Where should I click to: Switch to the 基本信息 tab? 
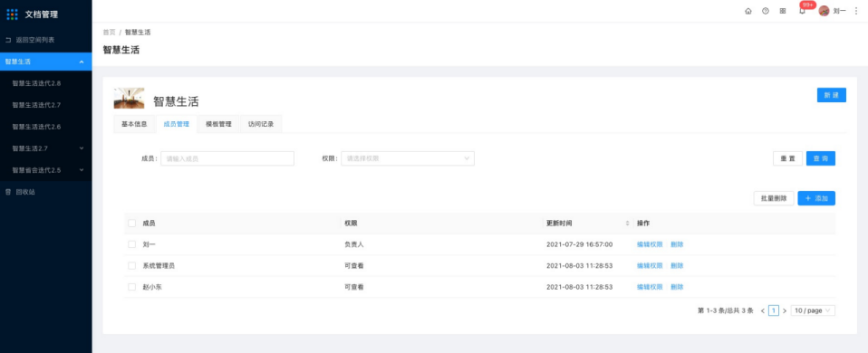pos(134,124)
